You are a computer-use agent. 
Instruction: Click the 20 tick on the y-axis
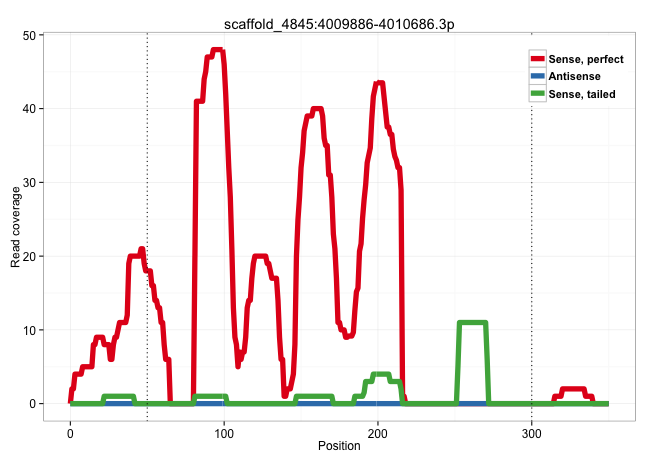(29, 256)
